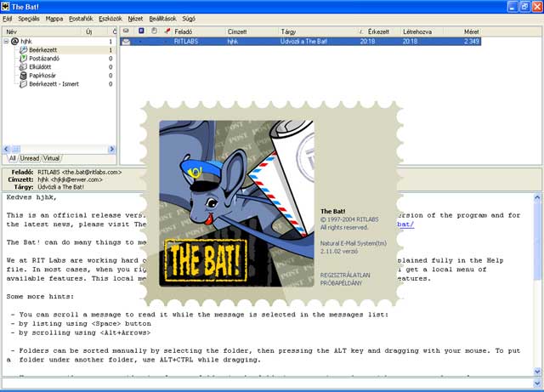Open the Súgó menu
This screenshot has height=392, width=544.
pyautogui.click(x=189, y=19)
